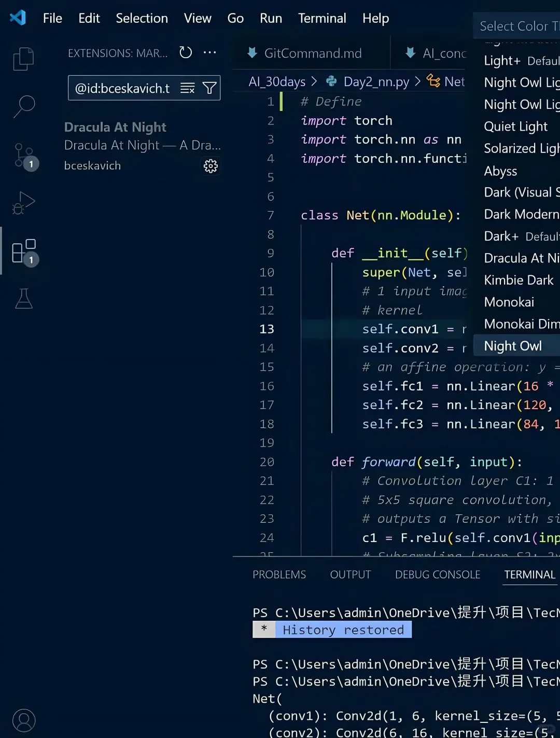560x738 pixels.
Task: Select the Monokai Dimmed theme
Action: point(517,324)
